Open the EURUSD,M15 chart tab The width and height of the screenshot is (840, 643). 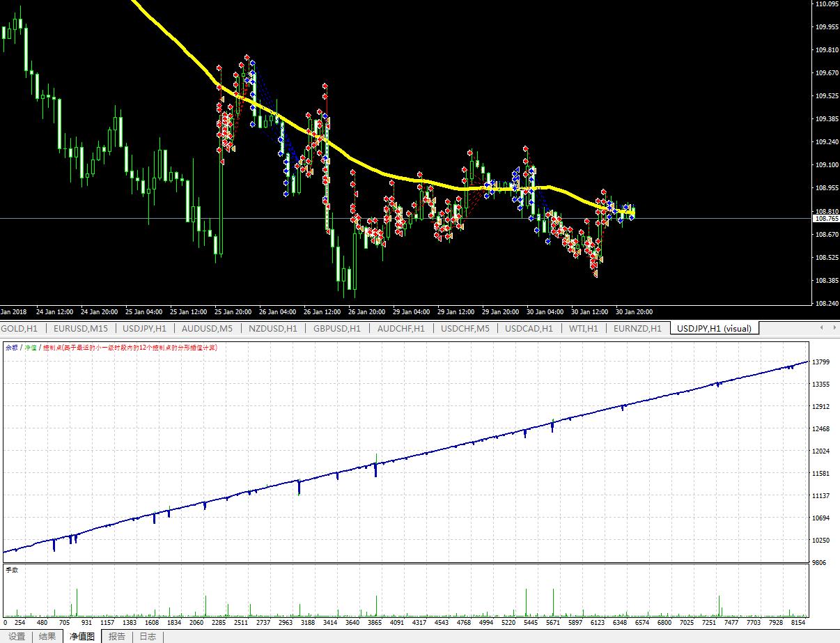(x=81, y=328)
